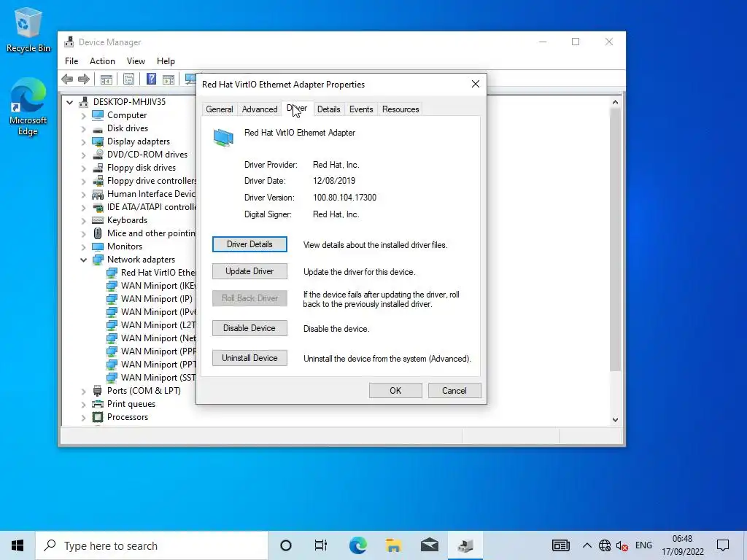747x560 pixels.
Task: Click the muted speaker tray icon
Action: click(622, 545)
